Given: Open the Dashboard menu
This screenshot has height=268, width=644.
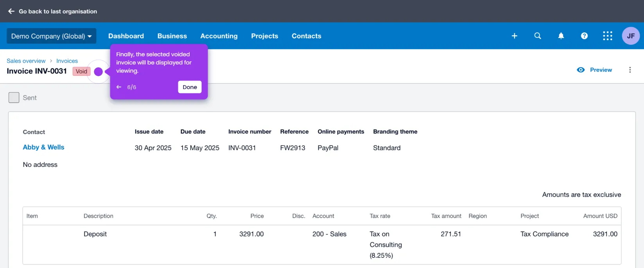Looking at the screenshot, I should click(x=126, y=36).
